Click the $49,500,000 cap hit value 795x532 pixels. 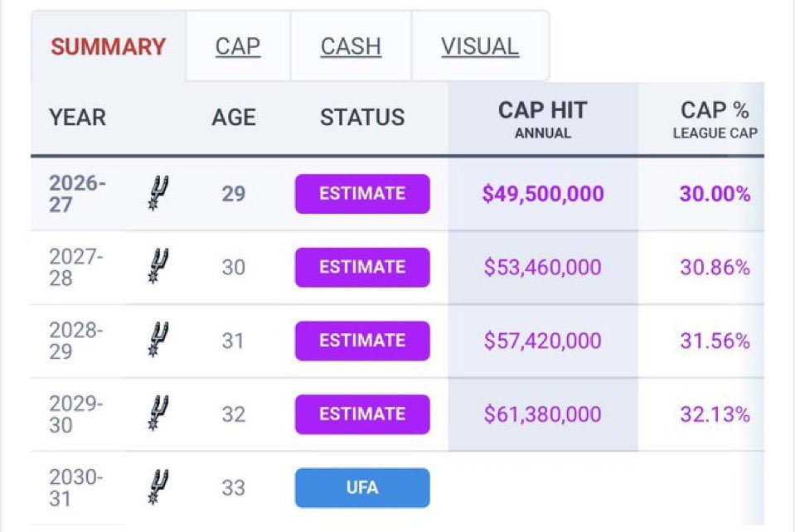click(x=542, y=194)
